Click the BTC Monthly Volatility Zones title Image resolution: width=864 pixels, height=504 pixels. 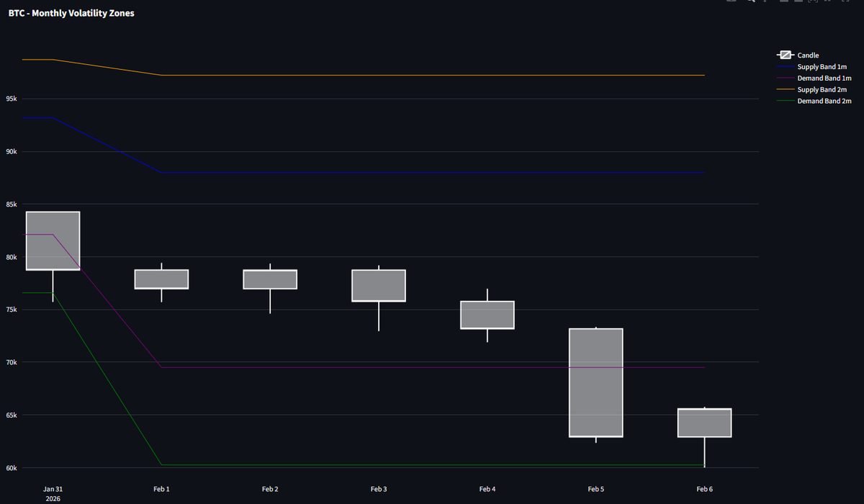click(x=71, y=13)
